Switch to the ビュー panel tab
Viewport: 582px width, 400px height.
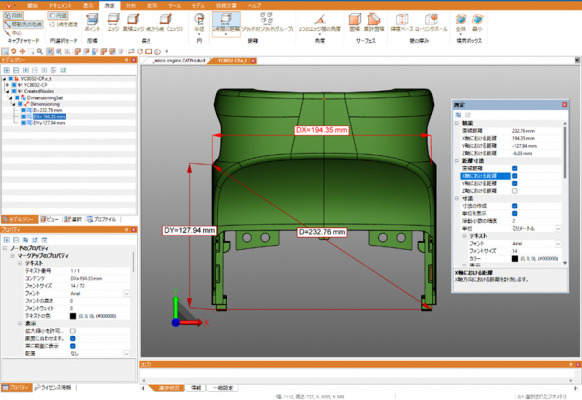click(49, 219)
